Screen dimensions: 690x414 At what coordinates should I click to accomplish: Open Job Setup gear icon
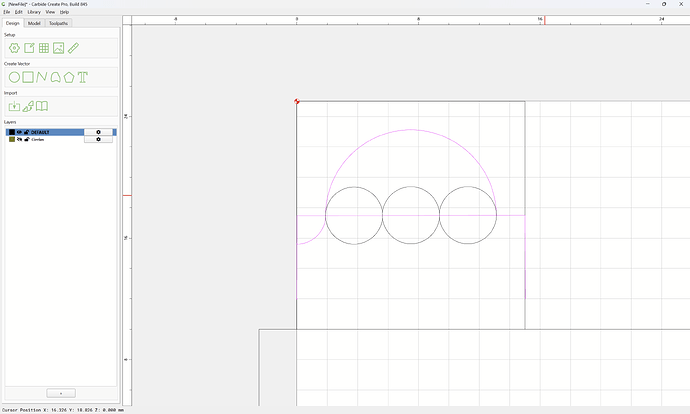[x=14, y=48]
